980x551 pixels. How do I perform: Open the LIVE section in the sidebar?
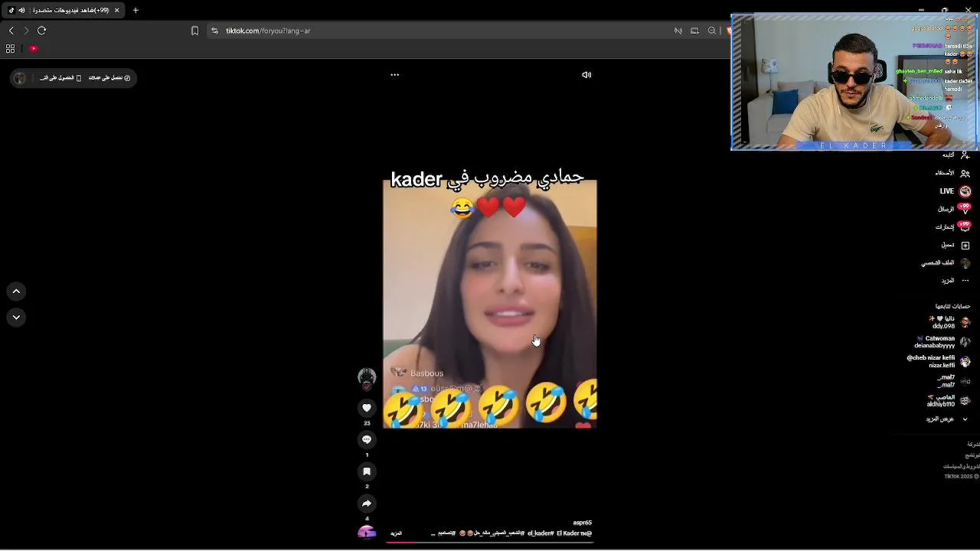click(x=955, y=191)
